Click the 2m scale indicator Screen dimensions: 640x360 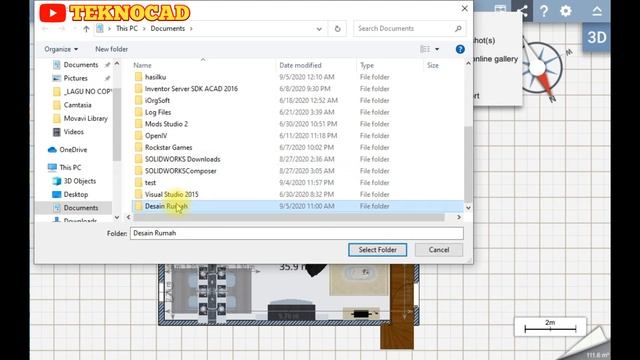(x=550, y=326)
